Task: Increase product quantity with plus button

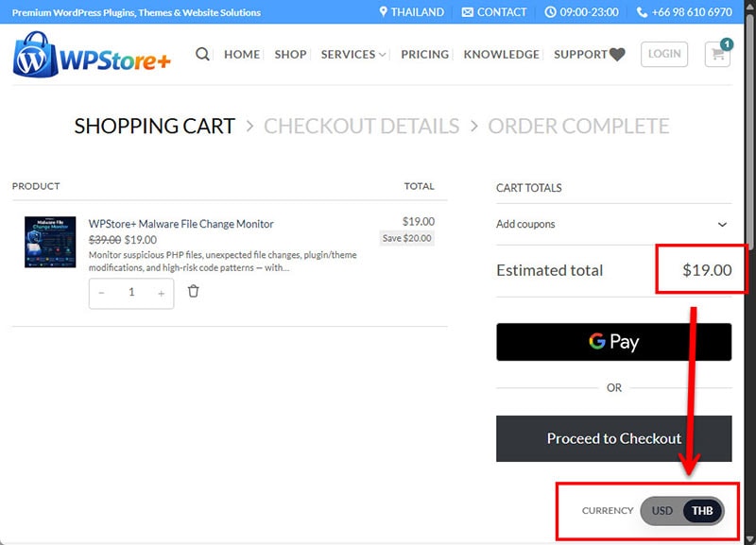Action: point(161,293)
